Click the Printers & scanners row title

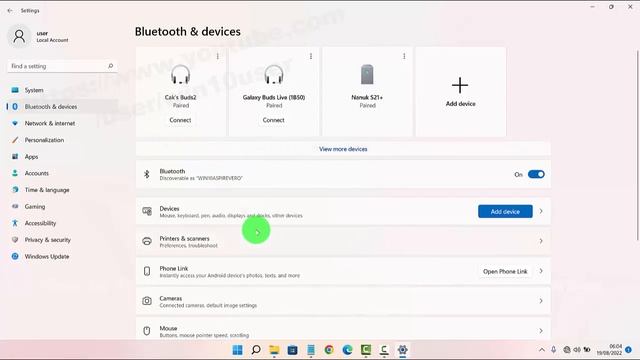point(184,238)
